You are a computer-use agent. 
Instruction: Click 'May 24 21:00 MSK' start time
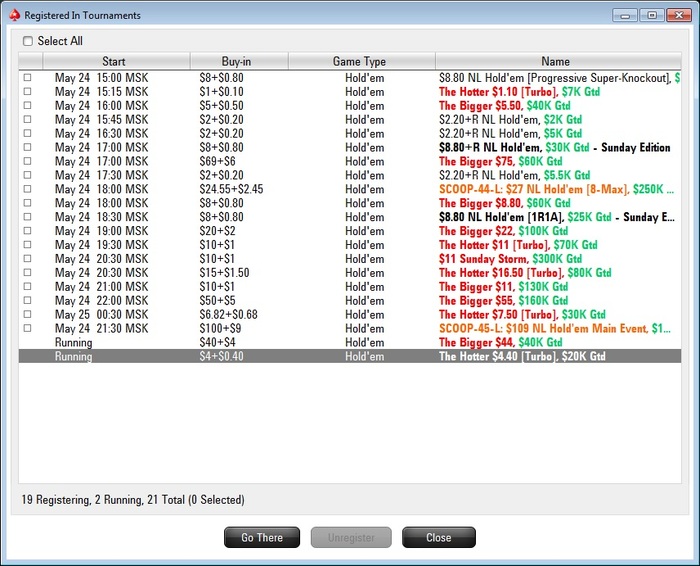(101, 287)
